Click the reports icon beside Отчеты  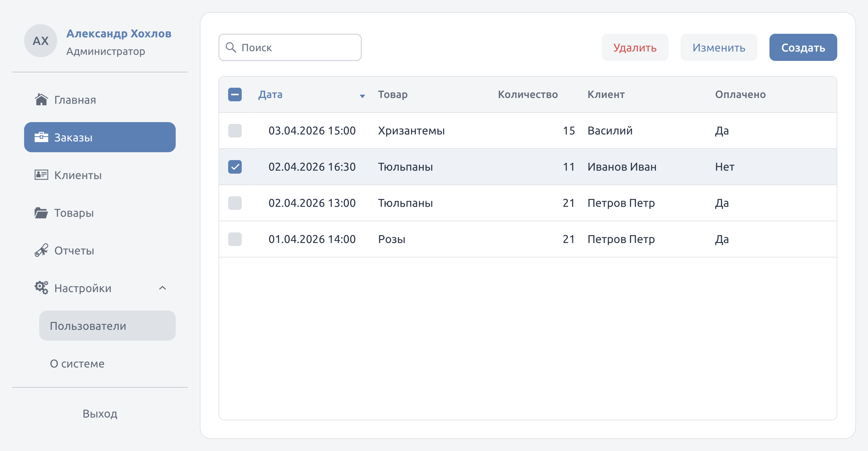41,251
